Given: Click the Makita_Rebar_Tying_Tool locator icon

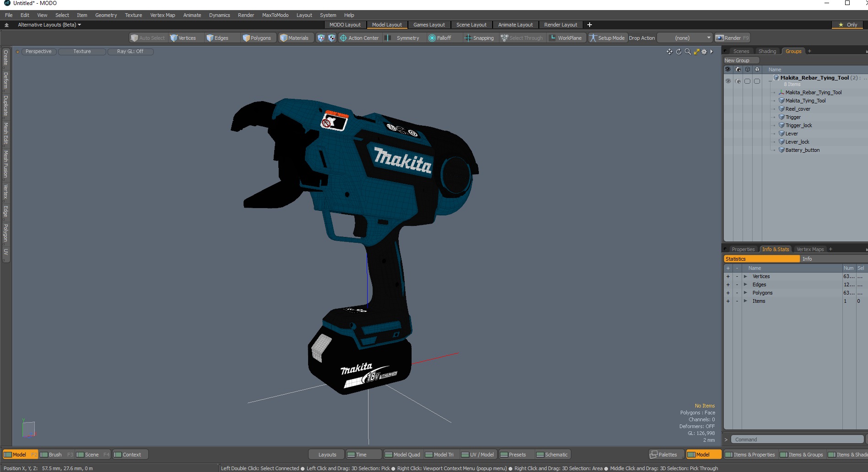Looking at the screenshot, I should [x=782, y=92].
